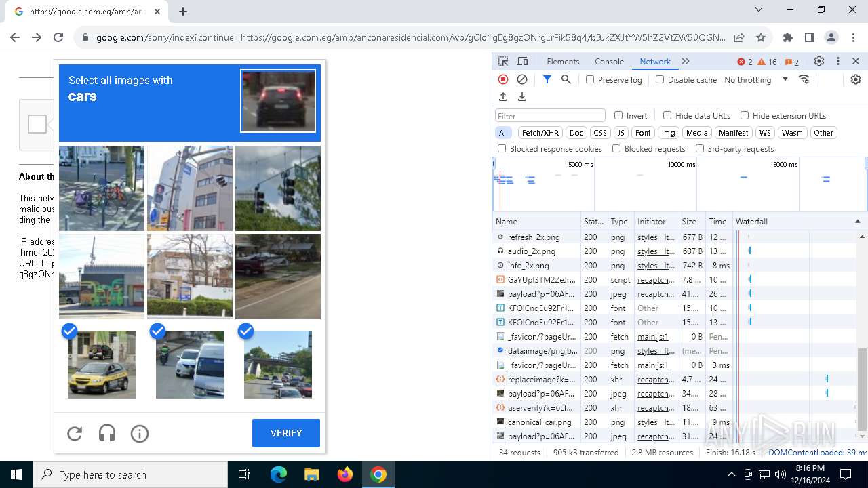Switch to the Elements tab

[x=563, y=61]
